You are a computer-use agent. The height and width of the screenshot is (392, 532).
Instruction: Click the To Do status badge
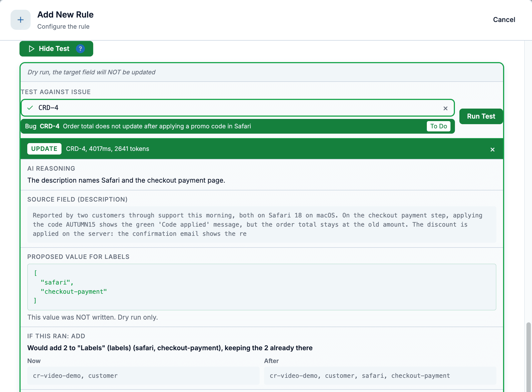[x=439, y=126]
